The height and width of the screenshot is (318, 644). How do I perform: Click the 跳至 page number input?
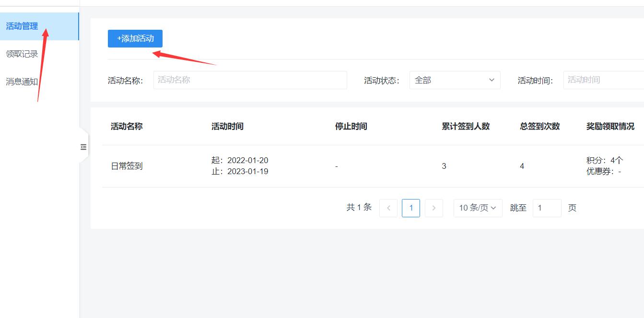(547, 208)
